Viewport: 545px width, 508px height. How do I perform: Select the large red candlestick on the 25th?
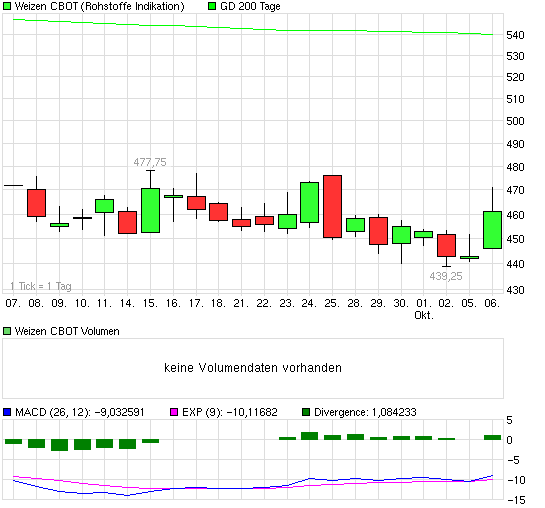[332, 206]
